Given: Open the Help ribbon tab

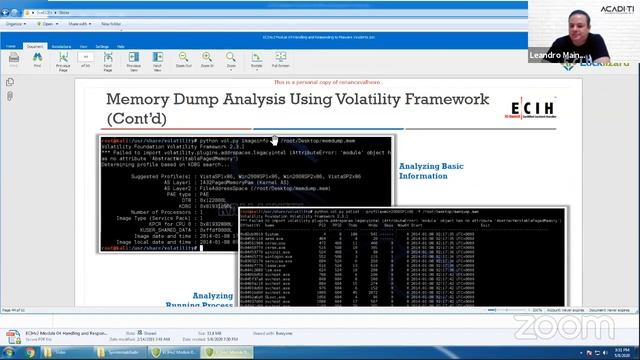Looking at the screenshot, I should pos(120,47).
